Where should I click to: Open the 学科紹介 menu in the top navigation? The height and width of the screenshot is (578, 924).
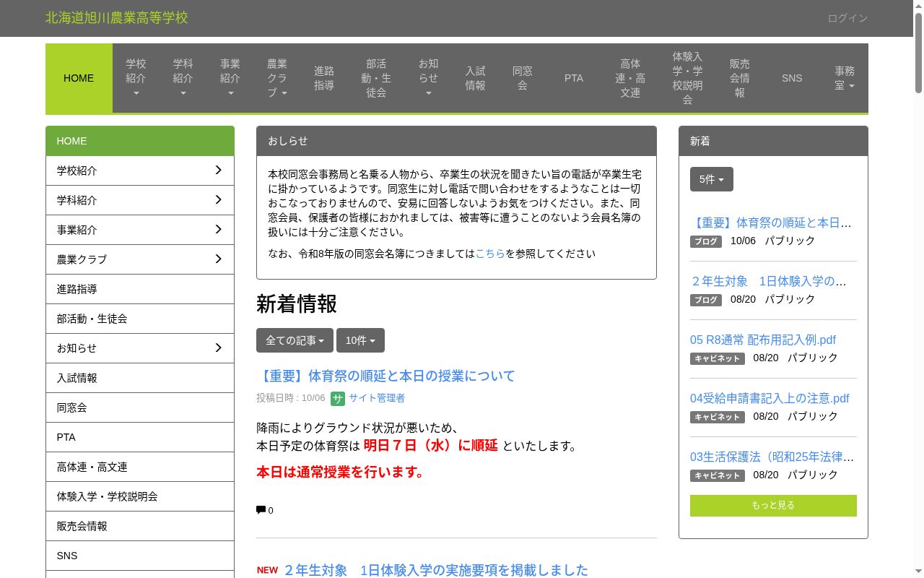point(183,78)
